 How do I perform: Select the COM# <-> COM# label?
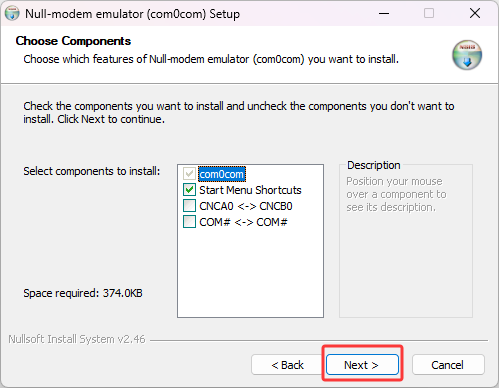243,222
